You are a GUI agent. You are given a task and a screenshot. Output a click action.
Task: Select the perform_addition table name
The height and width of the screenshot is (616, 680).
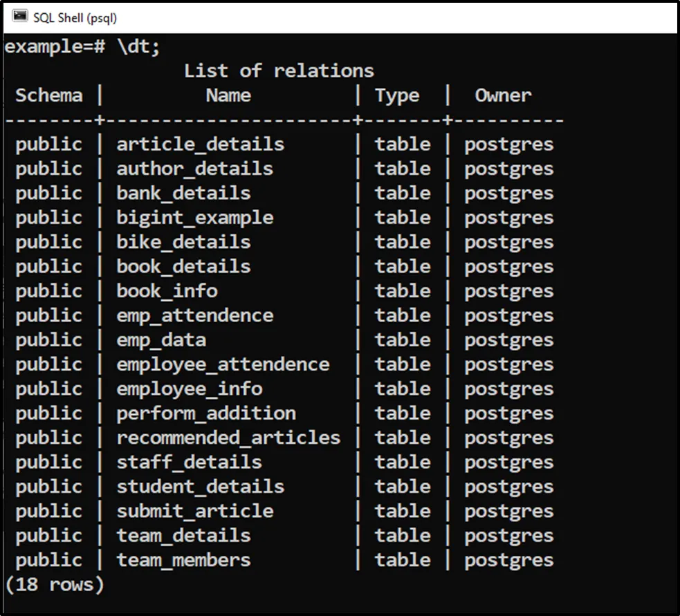point(205,413)
